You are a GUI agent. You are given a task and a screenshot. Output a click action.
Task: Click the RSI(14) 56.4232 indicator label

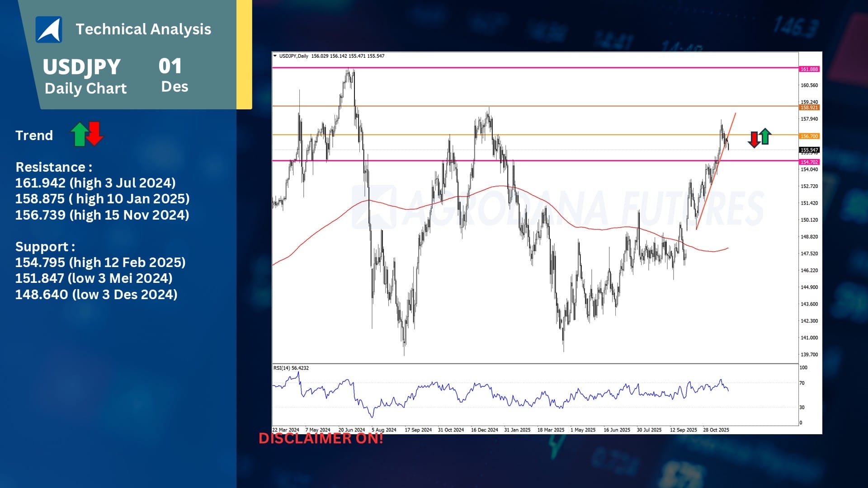(291, 368)
